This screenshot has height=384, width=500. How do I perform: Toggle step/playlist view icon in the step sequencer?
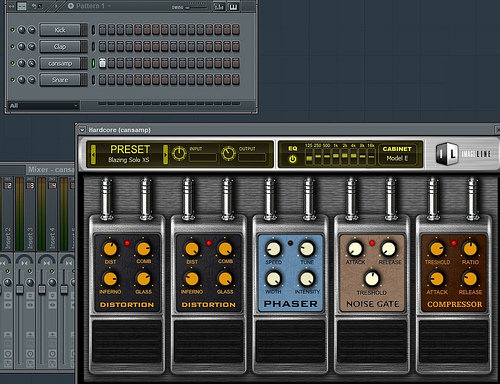(x=22, y=6)
